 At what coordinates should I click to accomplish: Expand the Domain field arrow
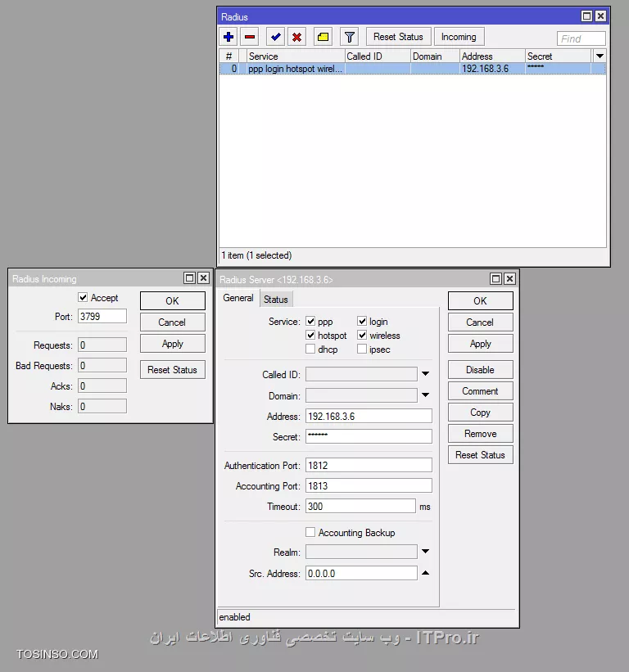tap(425, 395)
